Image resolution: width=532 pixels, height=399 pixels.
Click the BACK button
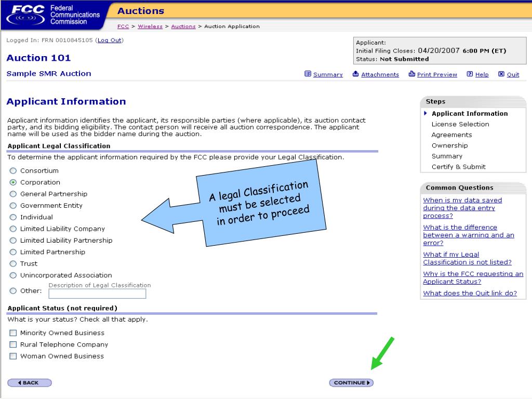(x=30, y=383)
